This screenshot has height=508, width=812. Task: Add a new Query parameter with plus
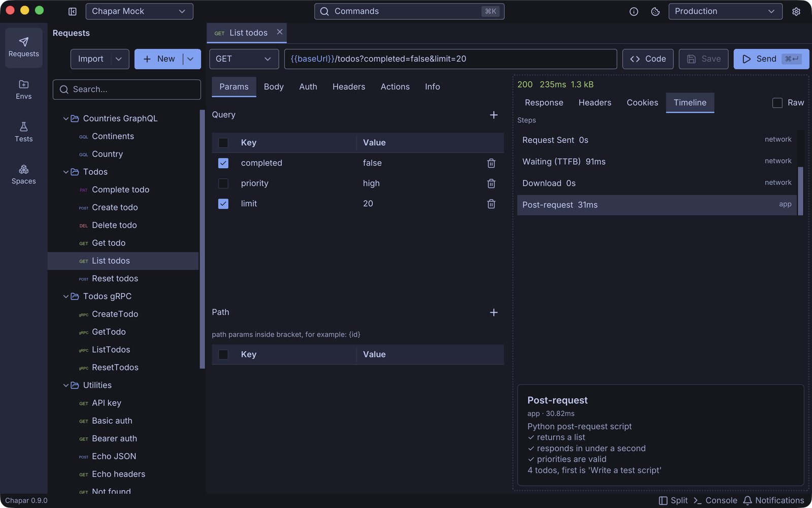(494, 115)
